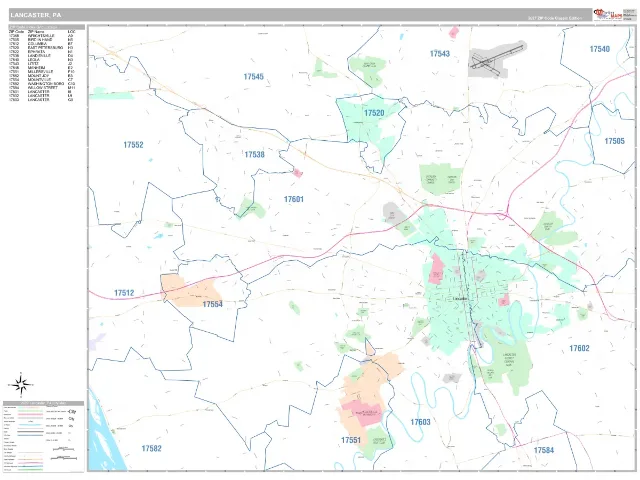Select ZIP code label 17505

click(614, 141)
